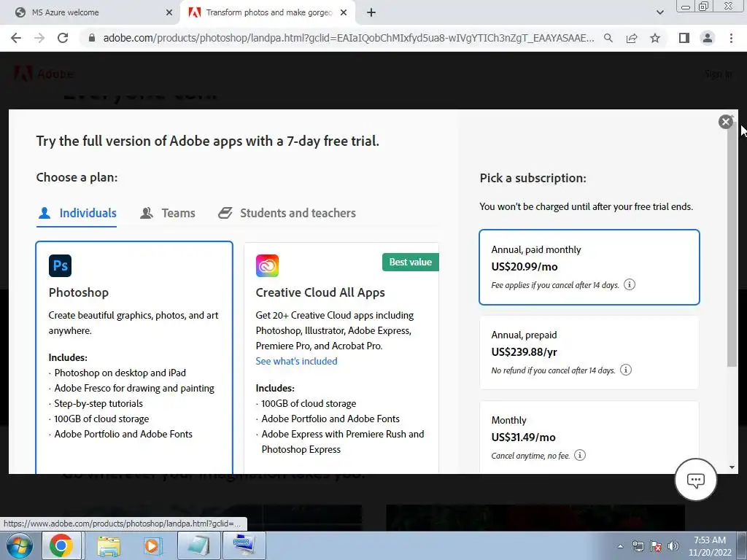Open the chat support bubble
This screenshot has height=560, width=747.
tap(695, 480)
